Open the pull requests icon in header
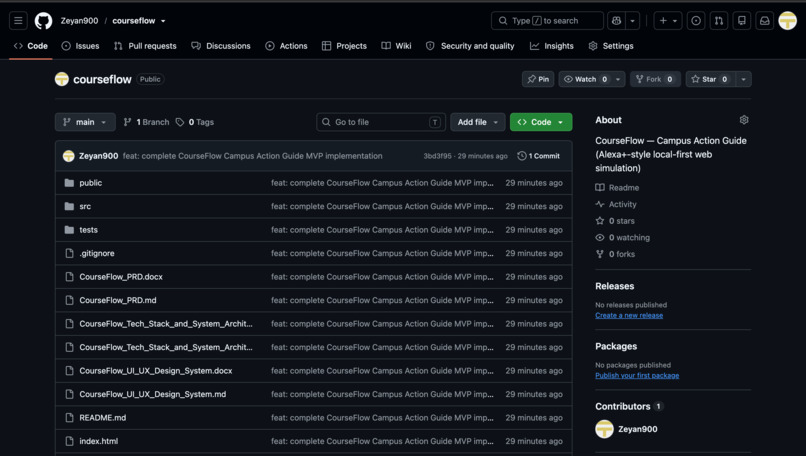The image size is (806, 456). (x=719, y=21)
